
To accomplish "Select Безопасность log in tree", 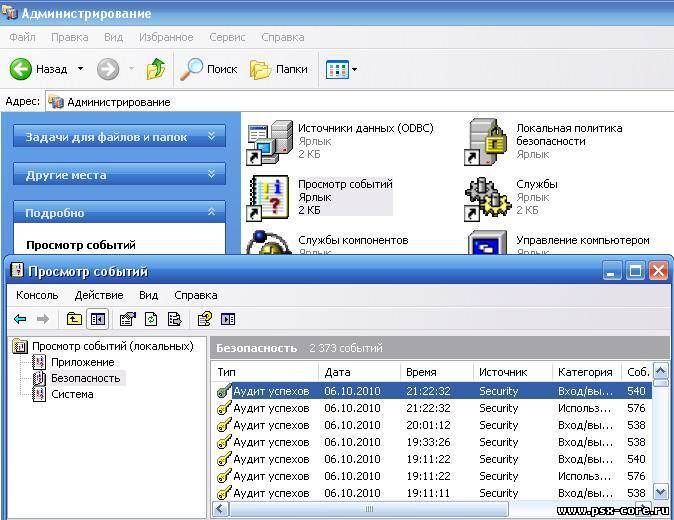I will tap(78, 378).
